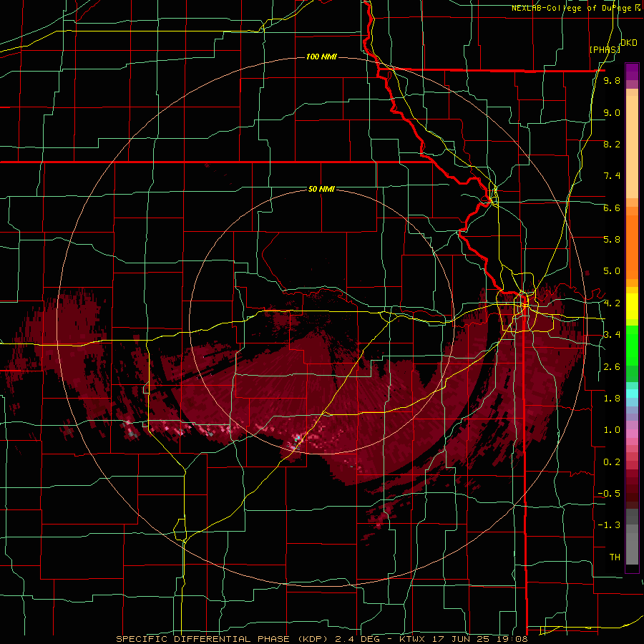Click the -1.3 color scale value

(609, 525)
